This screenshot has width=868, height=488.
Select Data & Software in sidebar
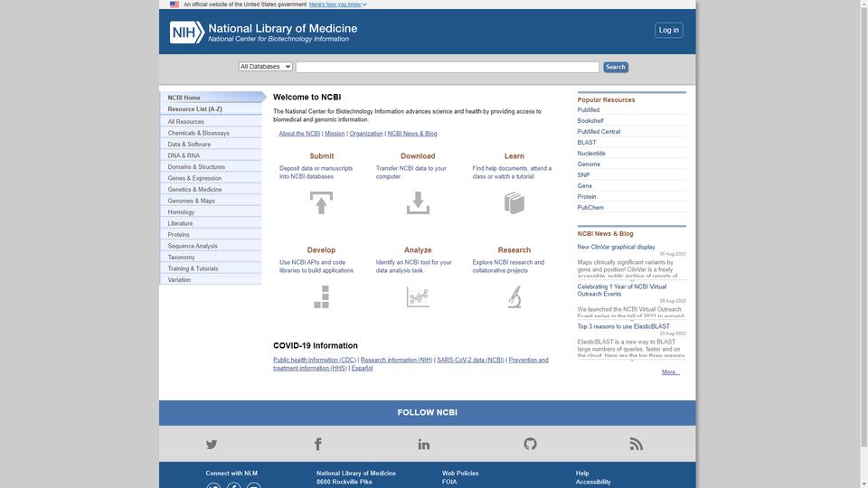(211, 145)
